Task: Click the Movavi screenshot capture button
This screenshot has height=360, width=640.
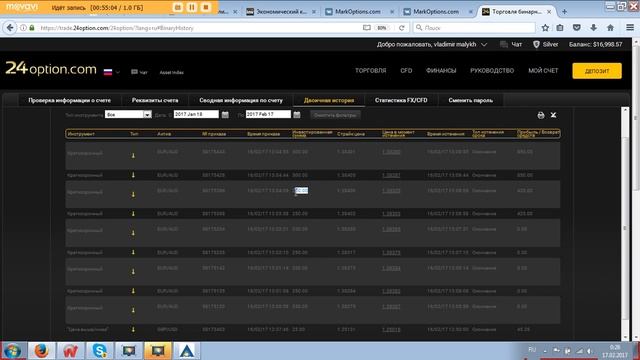Action: [178, 7]
